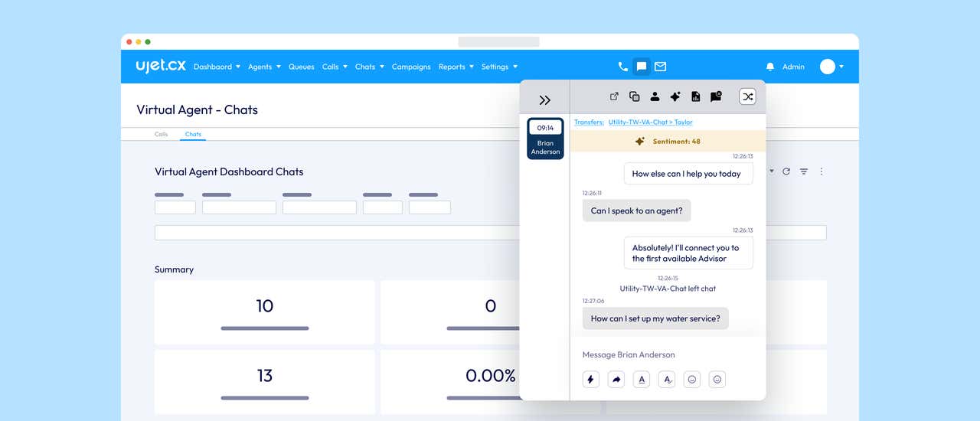Click the transfer chat shuffle icon
Screen dimensions: 980x421
click(747, 96)
